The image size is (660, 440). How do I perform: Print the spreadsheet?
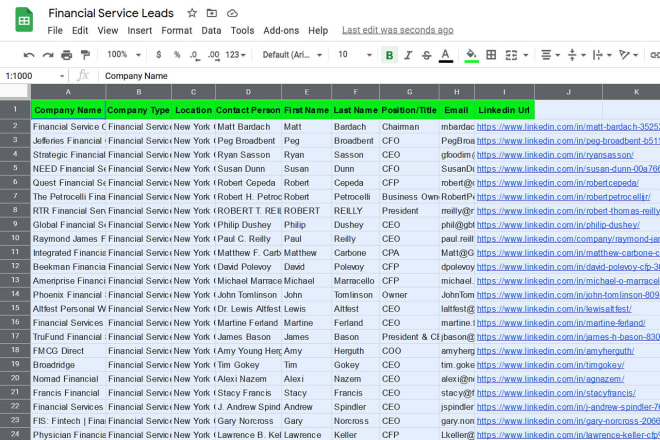tap(67, 55)
